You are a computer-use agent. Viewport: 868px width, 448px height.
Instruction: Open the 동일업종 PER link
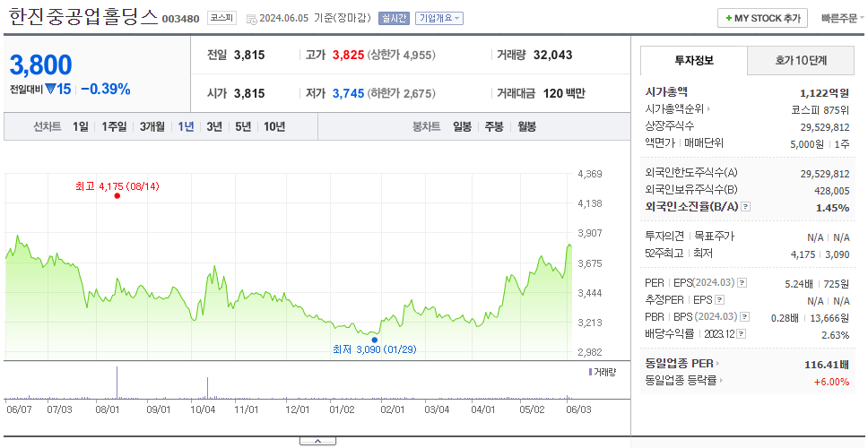tap(682, 364)
